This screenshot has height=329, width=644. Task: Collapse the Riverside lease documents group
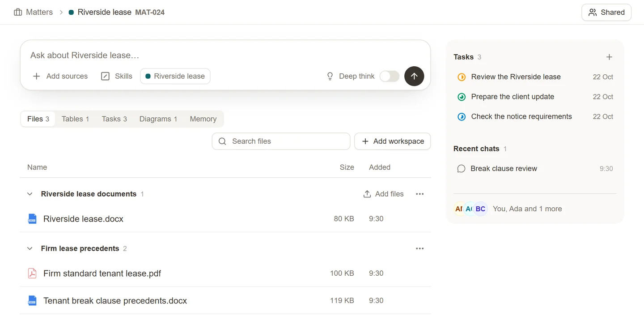30,194
